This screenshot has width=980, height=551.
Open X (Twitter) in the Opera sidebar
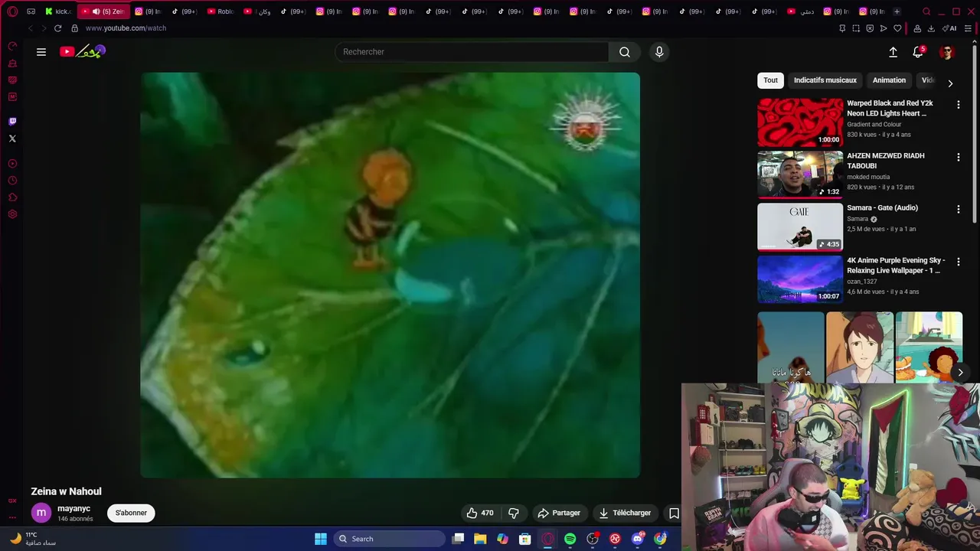[12, 139]
